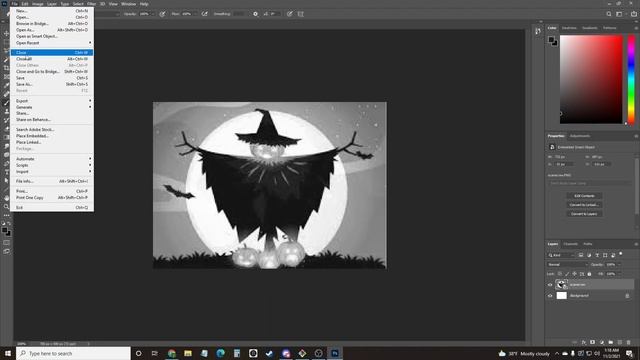Select the Clone Stamp tool

[x=6, y=111]
